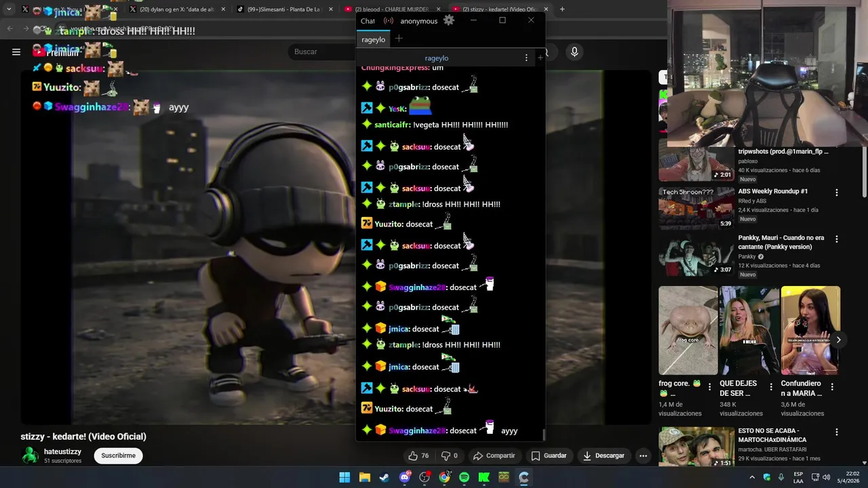Show next Shorts with the arrow
The image size is (868, 488).
click(838, 340)
